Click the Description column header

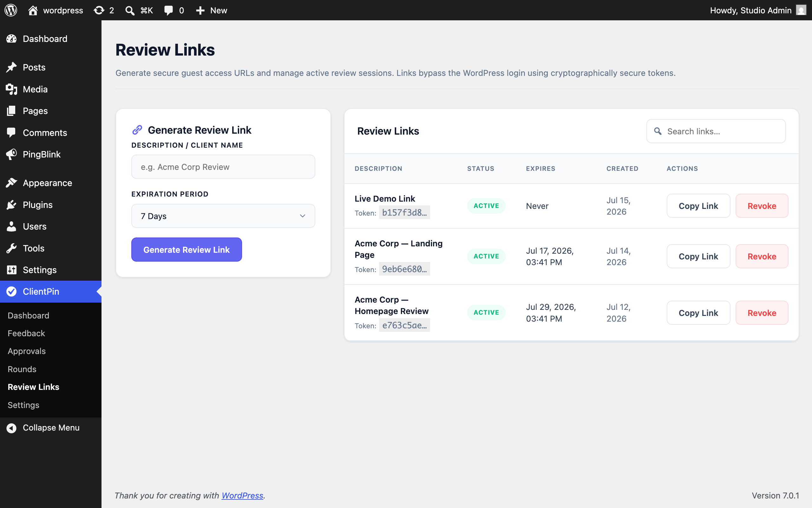coord(378,168)
